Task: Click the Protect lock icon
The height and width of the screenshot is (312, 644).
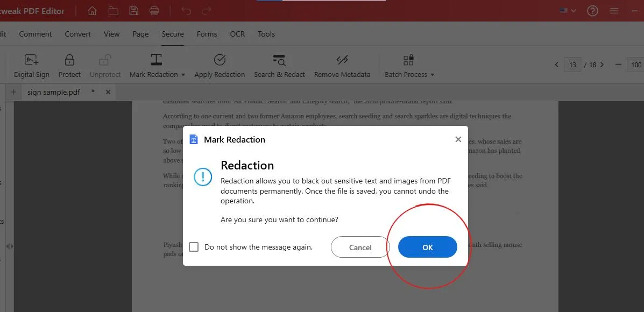Action: (x=69, y=66)
